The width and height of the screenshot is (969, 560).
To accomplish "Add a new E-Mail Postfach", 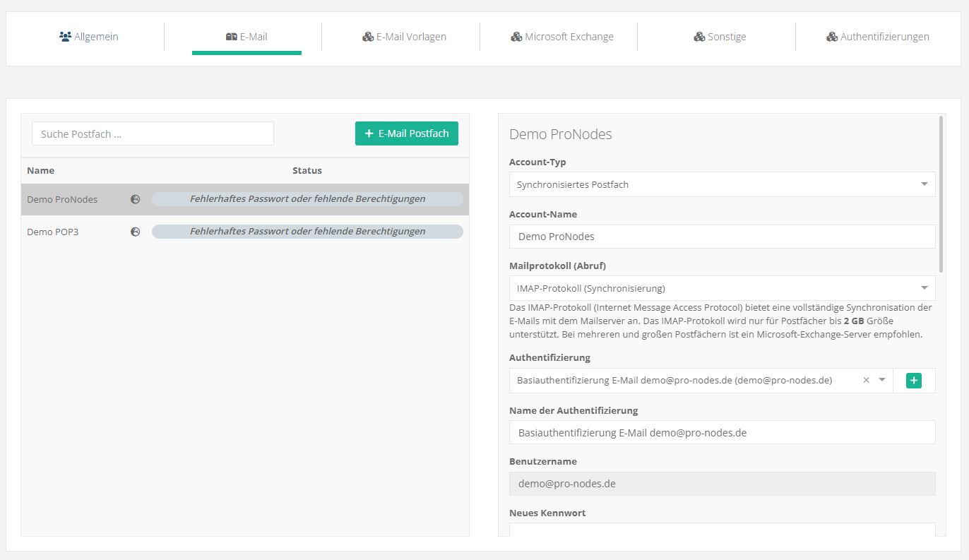I will pos(406,133).
